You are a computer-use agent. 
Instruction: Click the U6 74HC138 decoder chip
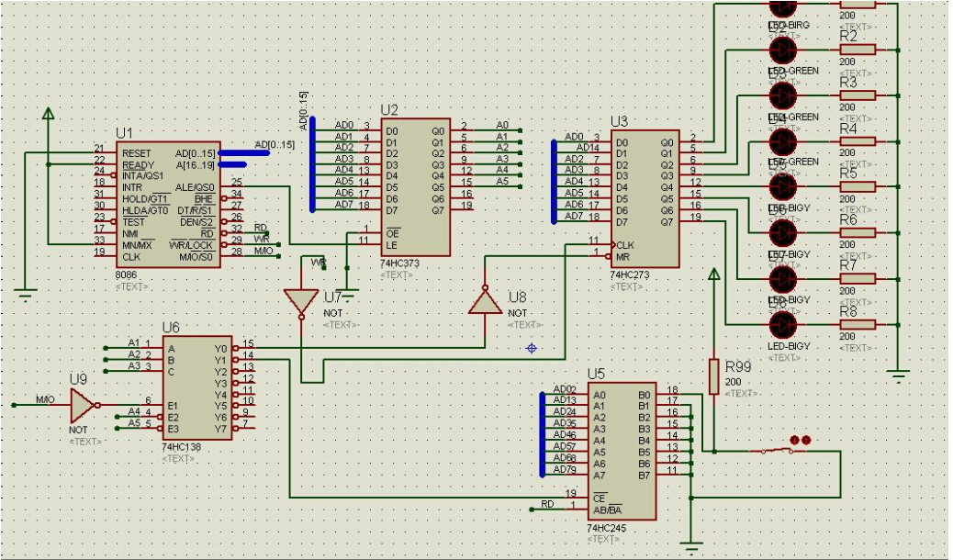pyautogui.click(x=196, y=388)
